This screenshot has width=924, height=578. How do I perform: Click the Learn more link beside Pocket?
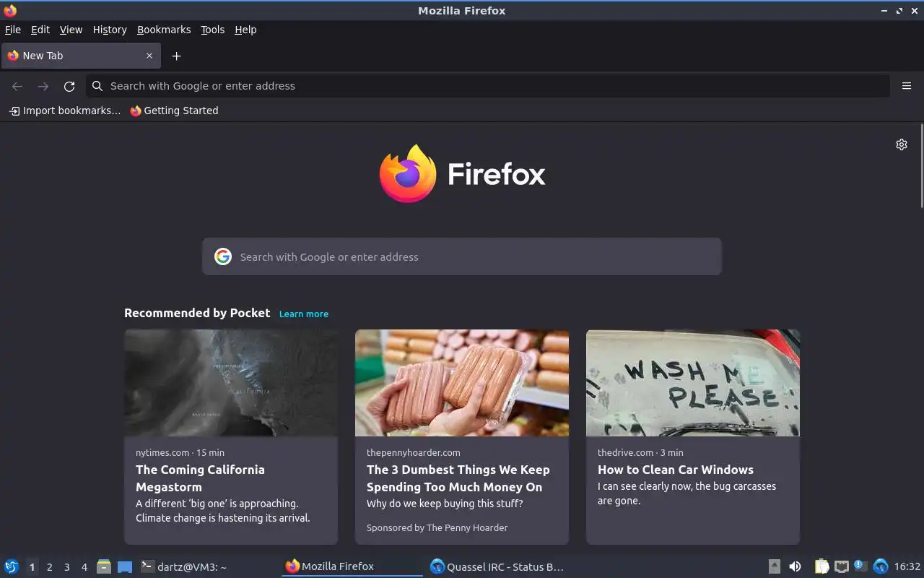pyautogui.click(x=304, y=314)
